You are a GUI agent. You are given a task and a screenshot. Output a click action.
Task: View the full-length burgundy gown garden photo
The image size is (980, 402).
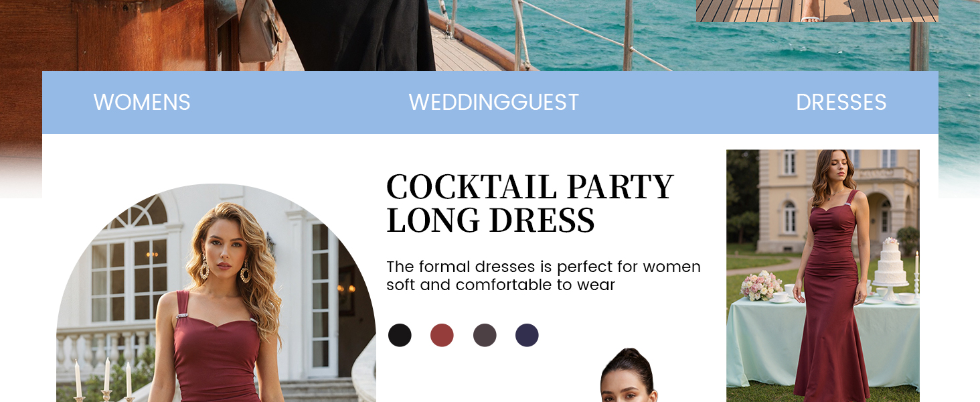coord(823,275)
